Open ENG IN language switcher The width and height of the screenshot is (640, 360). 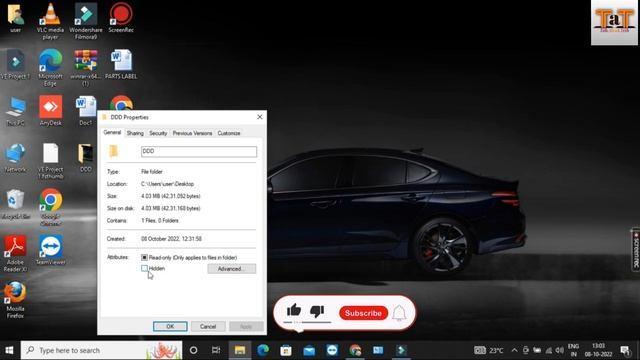tap(573, 350)
